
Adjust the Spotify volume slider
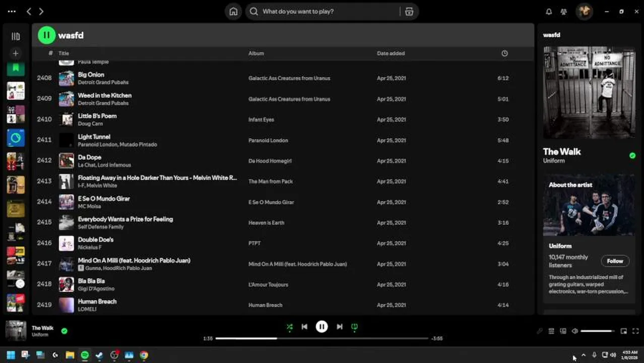pyautogui.click(x=598, y=331)
